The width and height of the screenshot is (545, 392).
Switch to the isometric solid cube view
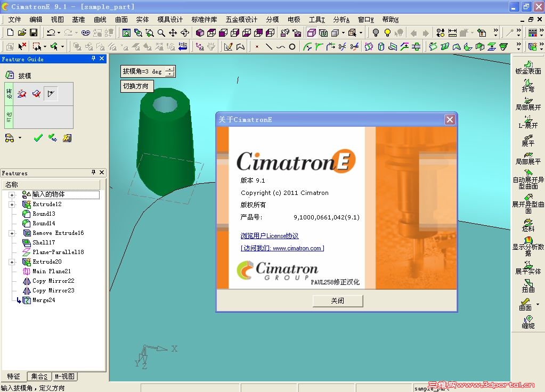point(200,32)
